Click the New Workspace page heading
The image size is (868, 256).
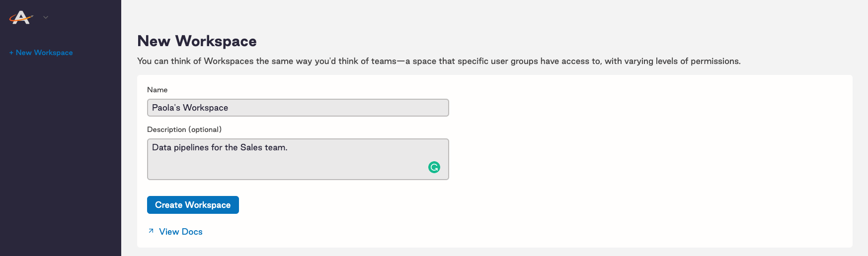coord(197,41)
